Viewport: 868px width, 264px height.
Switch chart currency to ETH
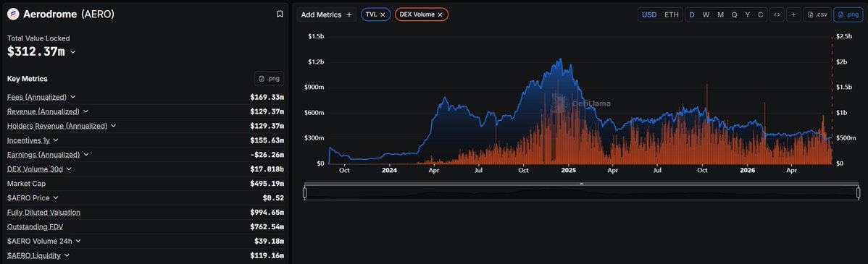coord(672,15)
